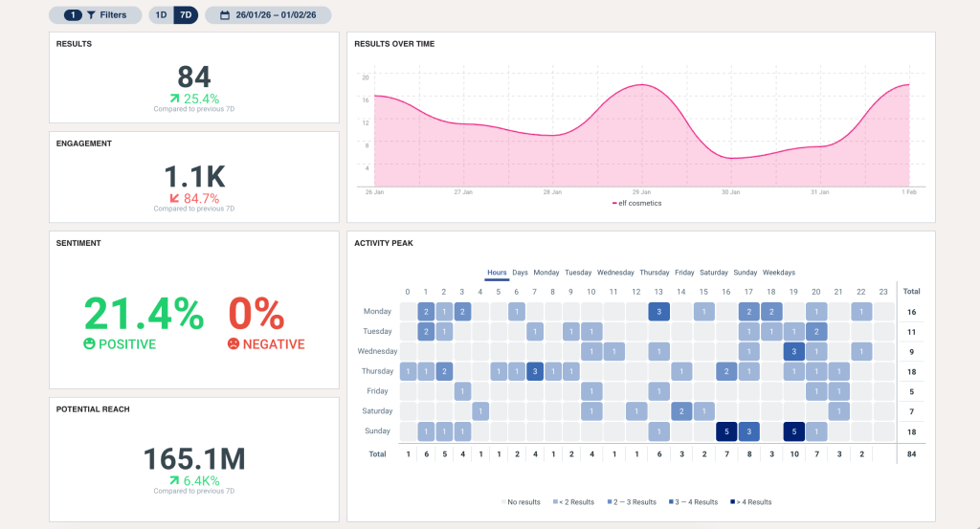The width and height of the screenshot is (980, 529).
Task: Switch to 1D time range
Action: pyautogui.click(x=161, y=15)
